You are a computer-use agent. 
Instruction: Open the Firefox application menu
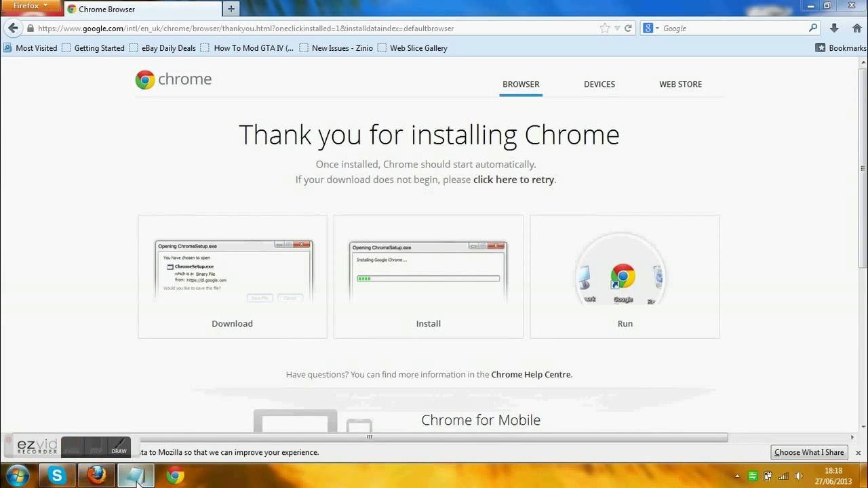30,6
